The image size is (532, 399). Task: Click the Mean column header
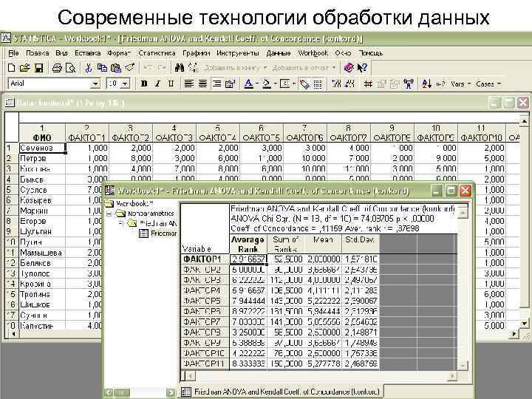[323, 244]
